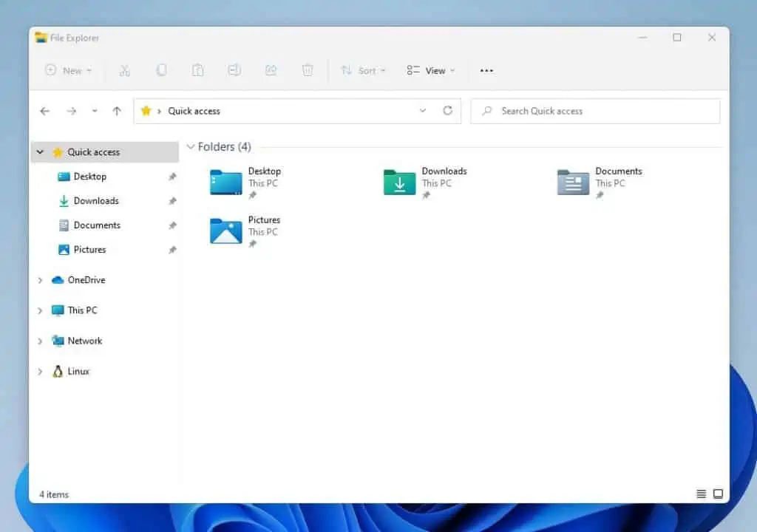The width and height of the screenshot is (757, 532).
Task: Click the pin icon beside sidebar Desktop
Action: [x=172, y=177]
